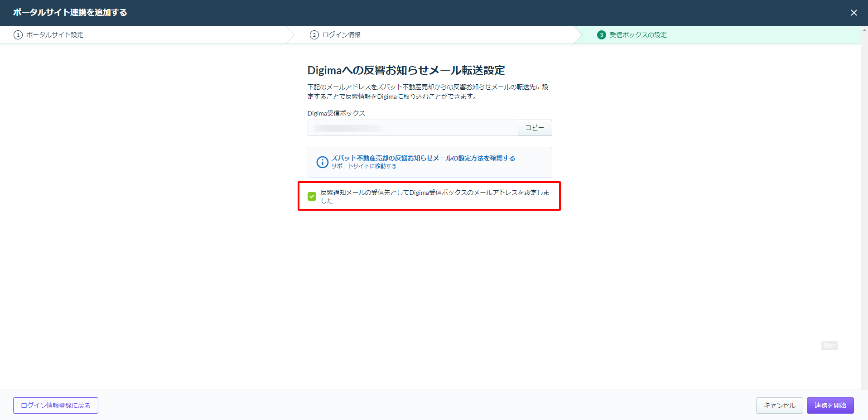Select the 受信ボックスの設定 step
This screenshot has width=868, height=420.
coord(637,35)
